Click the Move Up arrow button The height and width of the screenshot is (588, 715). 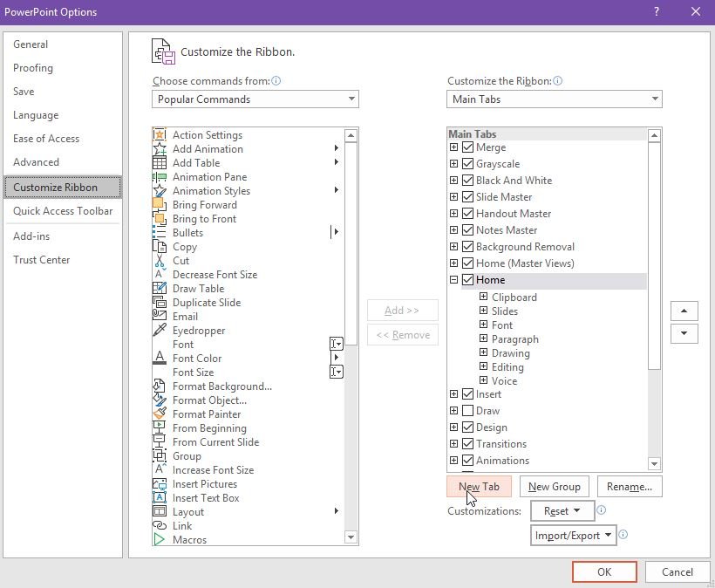click(x=684, y=311)
